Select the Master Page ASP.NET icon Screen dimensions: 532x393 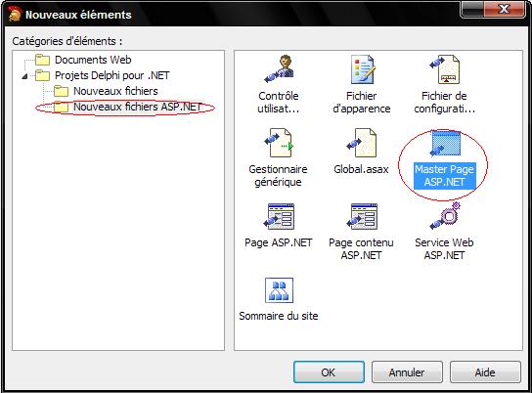445,143
